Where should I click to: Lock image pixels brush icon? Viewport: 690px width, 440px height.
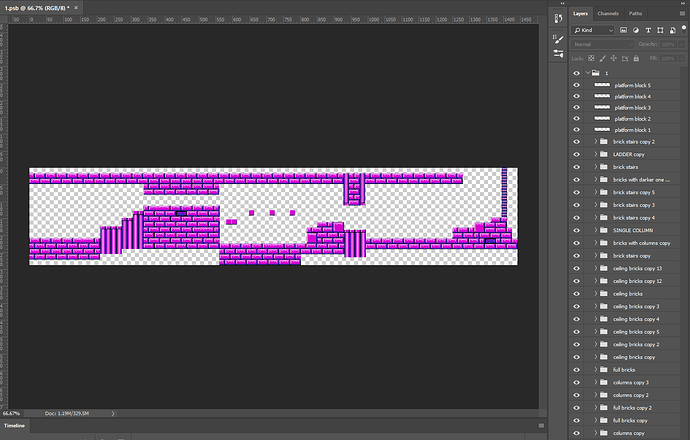[602, 58]
